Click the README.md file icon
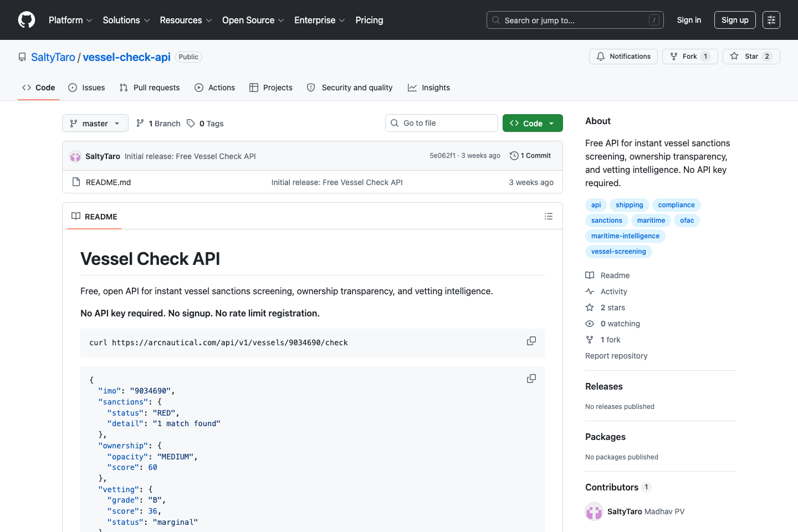 [x=76, y=182]
